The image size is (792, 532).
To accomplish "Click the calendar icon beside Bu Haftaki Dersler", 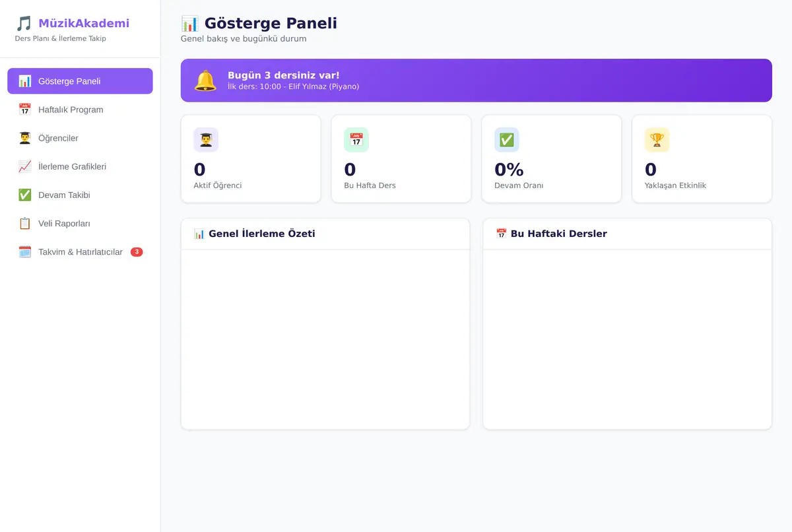I will pyautogui.click(x=502, y=234).
